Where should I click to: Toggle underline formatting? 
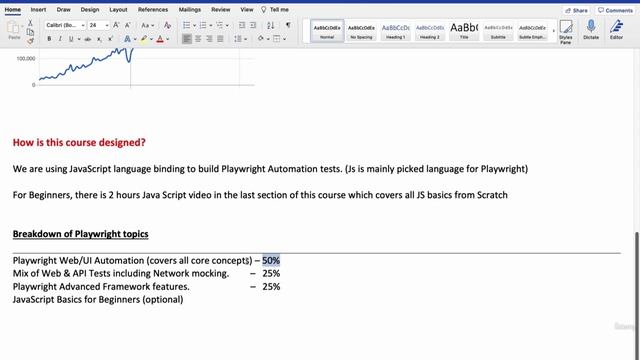(71, 39)
